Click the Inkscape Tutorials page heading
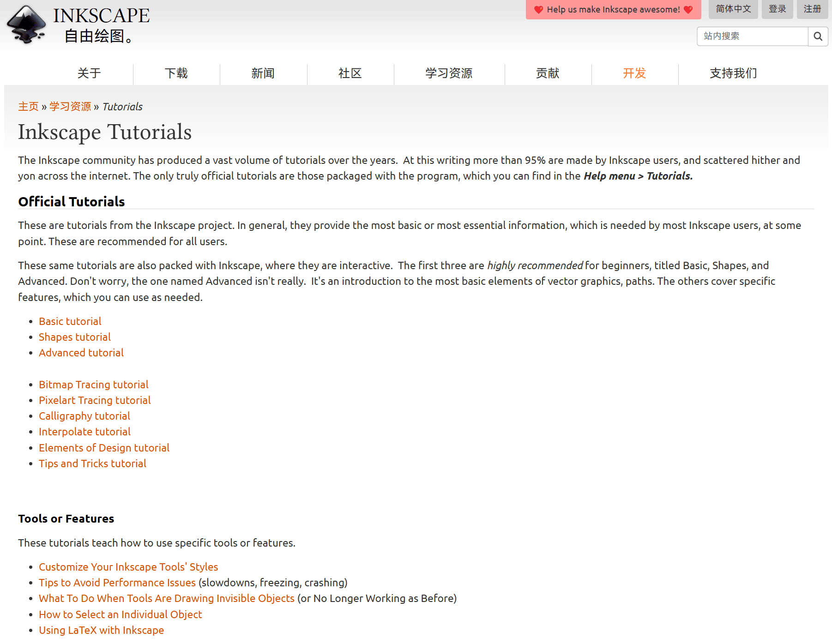 click(105, 132)
